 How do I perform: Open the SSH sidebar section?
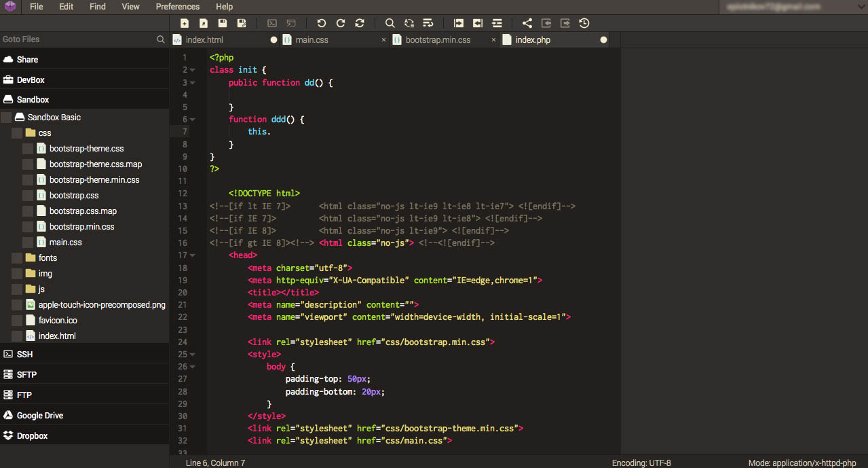[84, 354]
